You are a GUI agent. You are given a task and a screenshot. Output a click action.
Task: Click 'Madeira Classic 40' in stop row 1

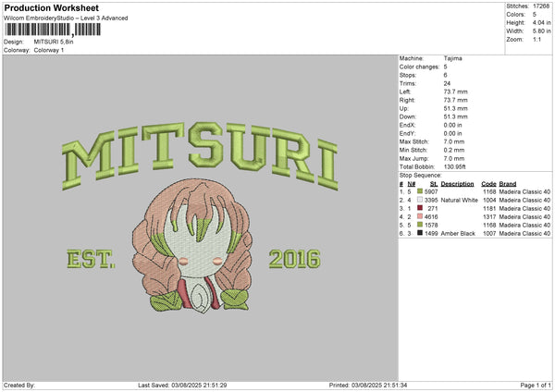[524, 191]
